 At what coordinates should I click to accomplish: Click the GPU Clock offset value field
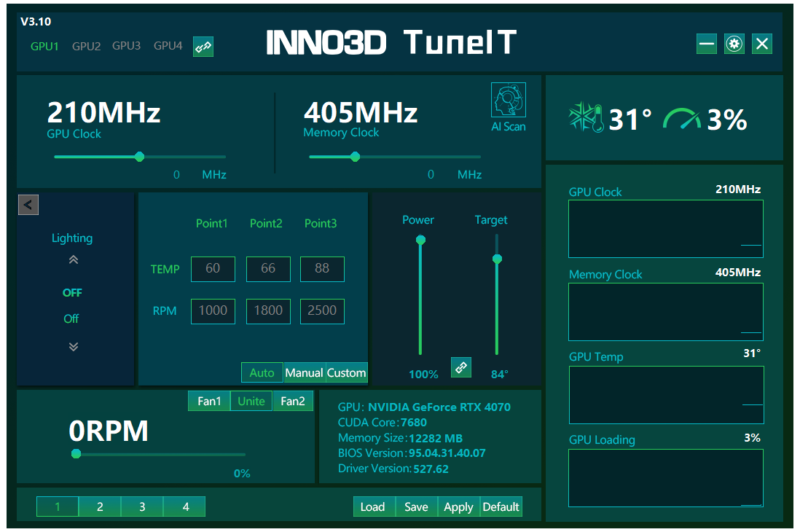176,175
